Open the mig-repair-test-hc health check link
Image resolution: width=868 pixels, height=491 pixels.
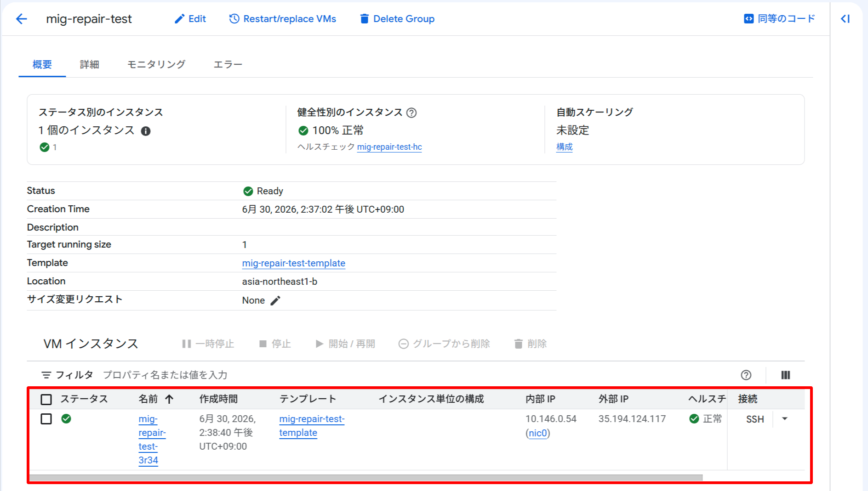tap(389, 147)
